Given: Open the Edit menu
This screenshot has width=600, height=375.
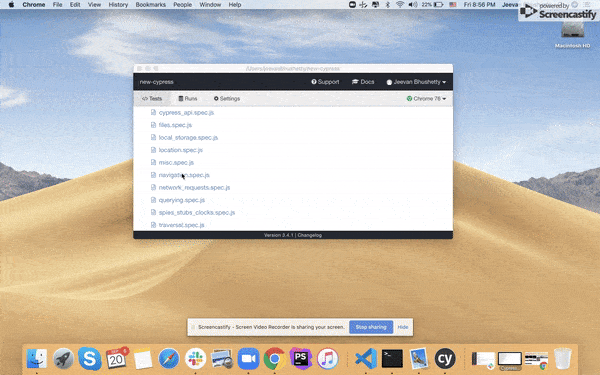Looking at the screenshot, I should point(75,5).
